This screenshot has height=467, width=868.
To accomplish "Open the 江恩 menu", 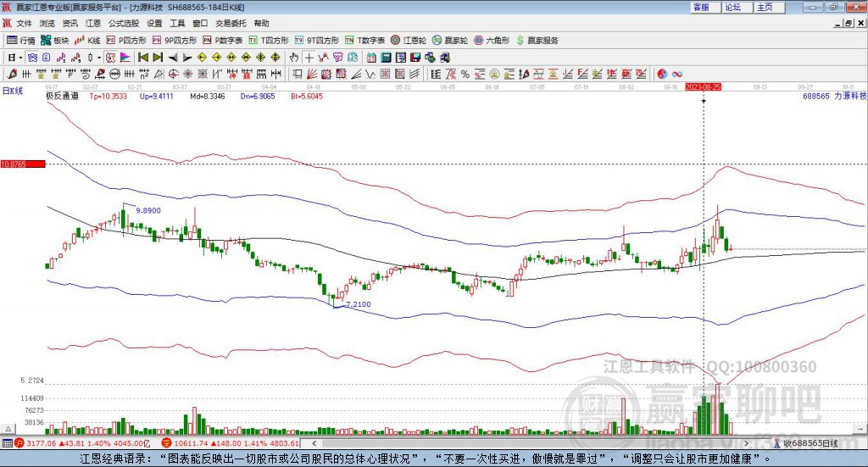I will [93, 23].
